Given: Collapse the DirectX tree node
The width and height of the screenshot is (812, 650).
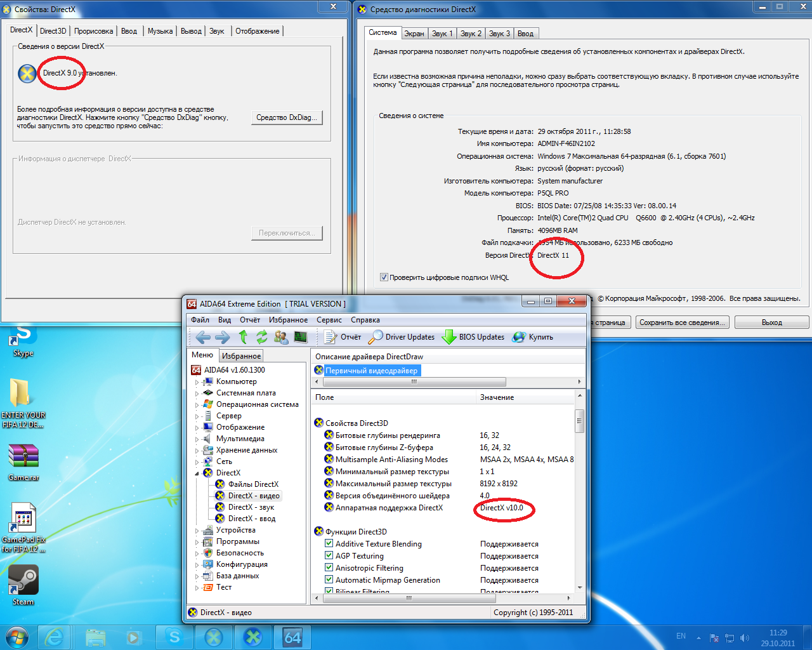Looking at the screenshot, I should [x=197, y=474].
